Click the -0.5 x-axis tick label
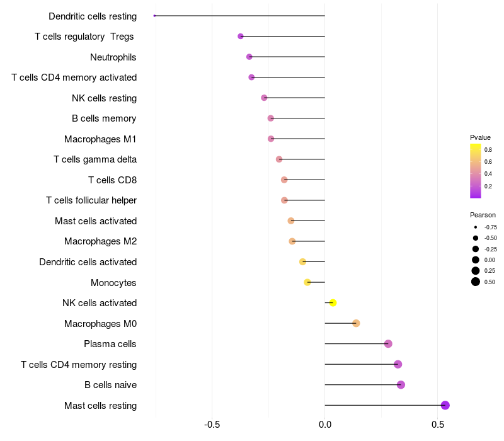The height and width of the screenshot is (441, 504). pos(212,425)
